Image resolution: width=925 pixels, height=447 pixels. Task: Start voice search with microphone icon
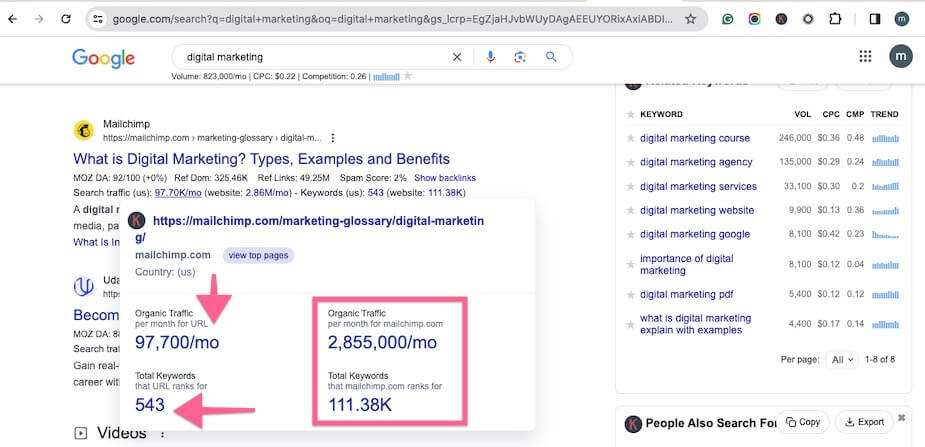[490, 57]
